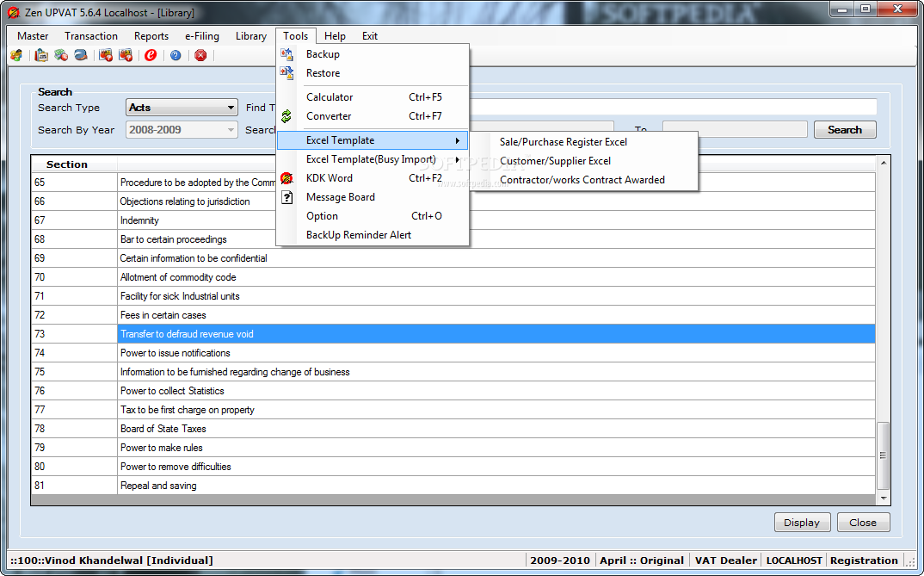This screenshot has width=924, height=576.
Task: Select BackUp Reminder Alert menu entry
Action: (373, 235)
